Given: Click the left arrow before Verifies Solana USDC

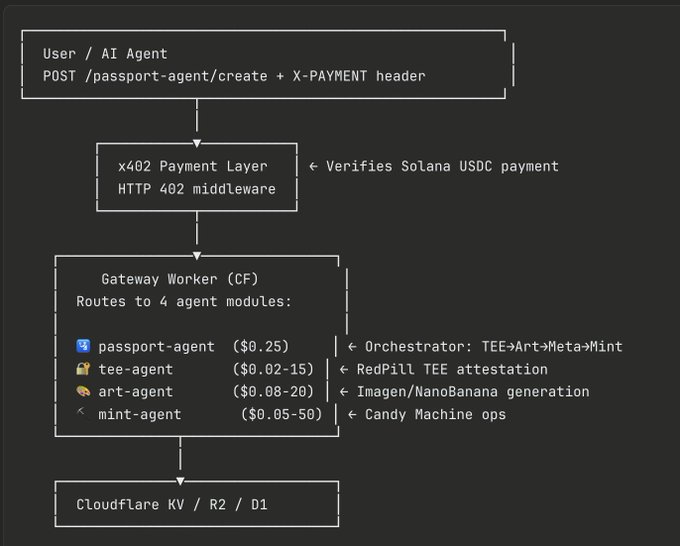Looking at the screenshot, I should pos(312,166).
